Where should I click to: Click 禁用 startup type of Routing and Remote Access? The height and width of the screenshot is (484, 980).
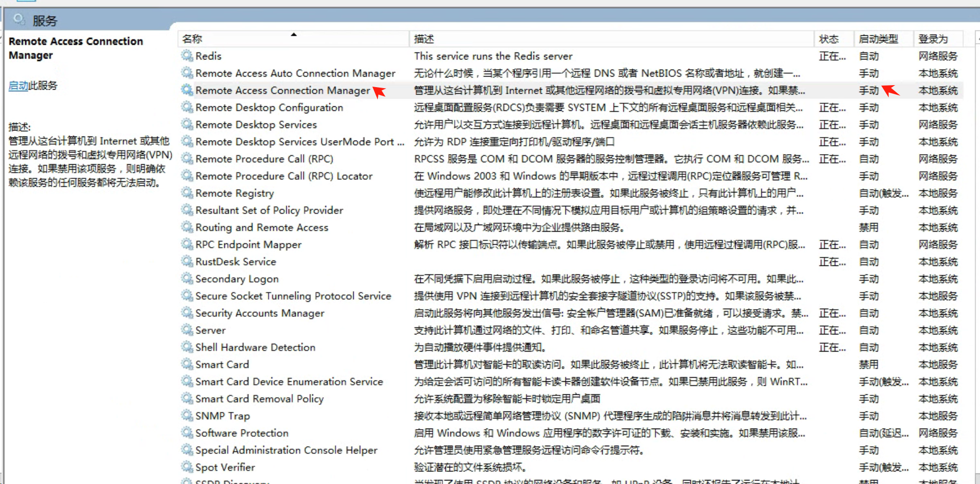869,227
